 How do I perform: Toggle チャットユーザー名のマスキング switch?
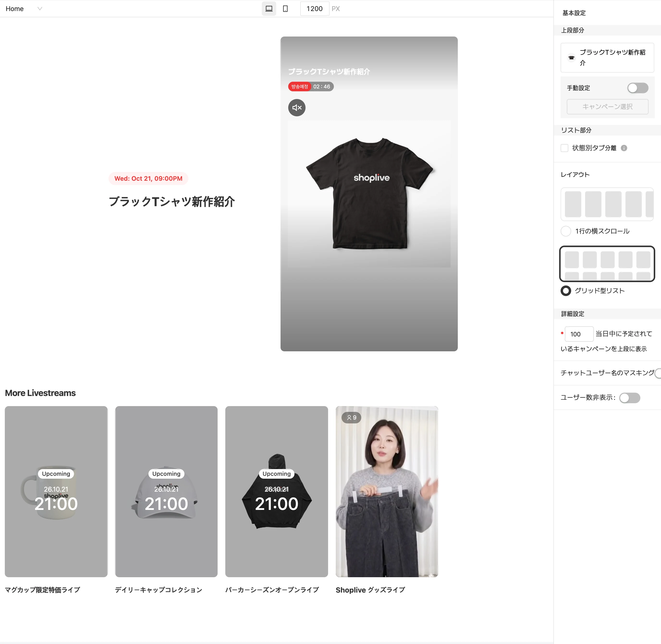click(x=658, y=373)
